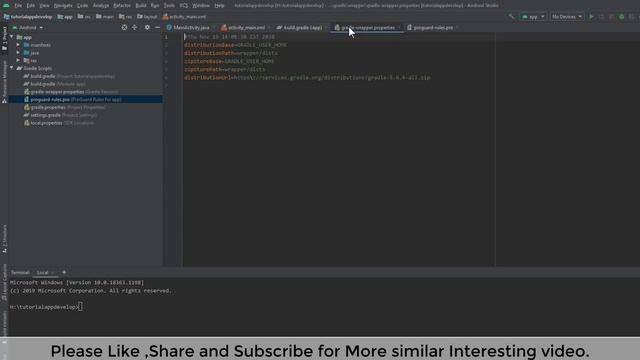Image resolution: width=640 pixels, height=360 pixels.
Task: Select gradle.properties in project tree
Action: click(65, 107)
